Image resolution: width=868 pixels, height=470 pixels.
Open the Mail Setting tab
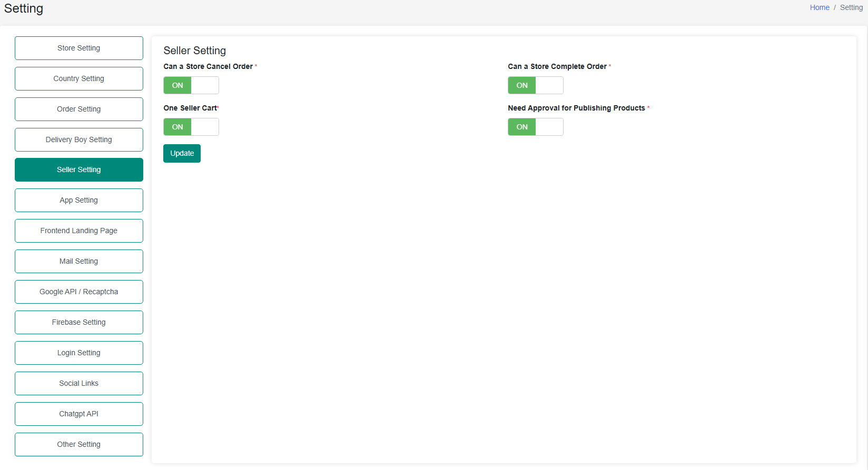[x=79, y=261]
